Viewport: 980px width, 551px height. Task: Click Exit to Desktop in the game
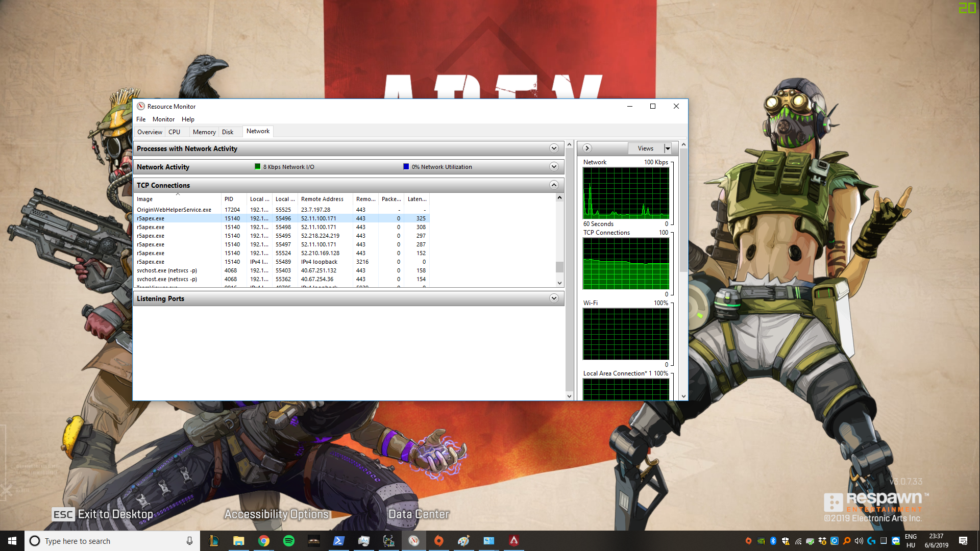(103, 514)
